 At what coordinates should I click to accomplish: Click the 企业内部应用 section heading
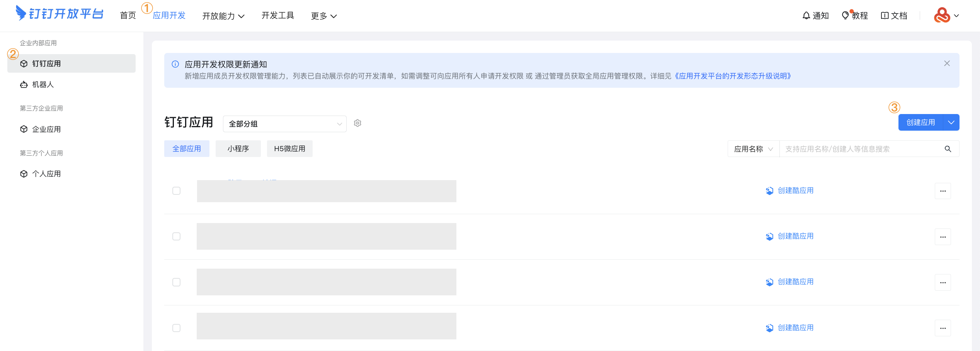coord(38,43)
